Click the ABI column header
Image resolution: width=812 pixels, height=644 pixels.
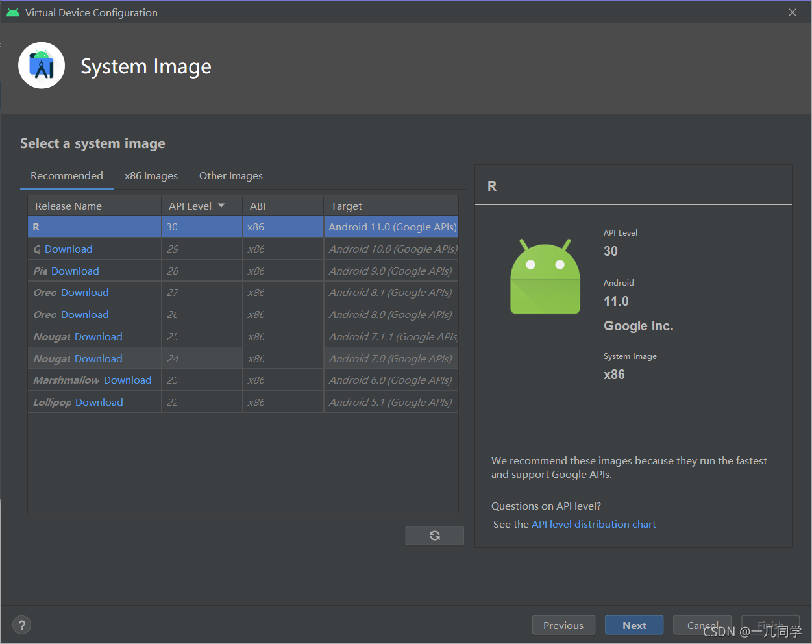[x=283, y=206]
